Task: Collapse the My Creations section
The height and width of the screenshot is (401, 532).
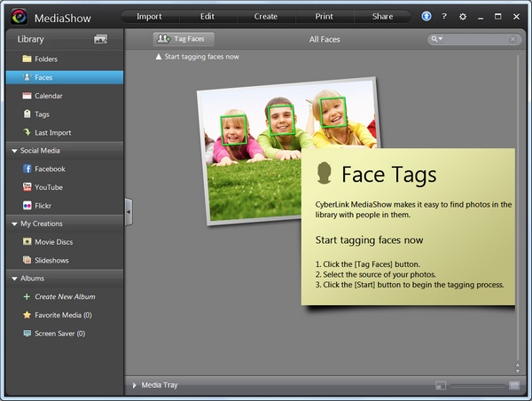Action: tap(14, 224)
